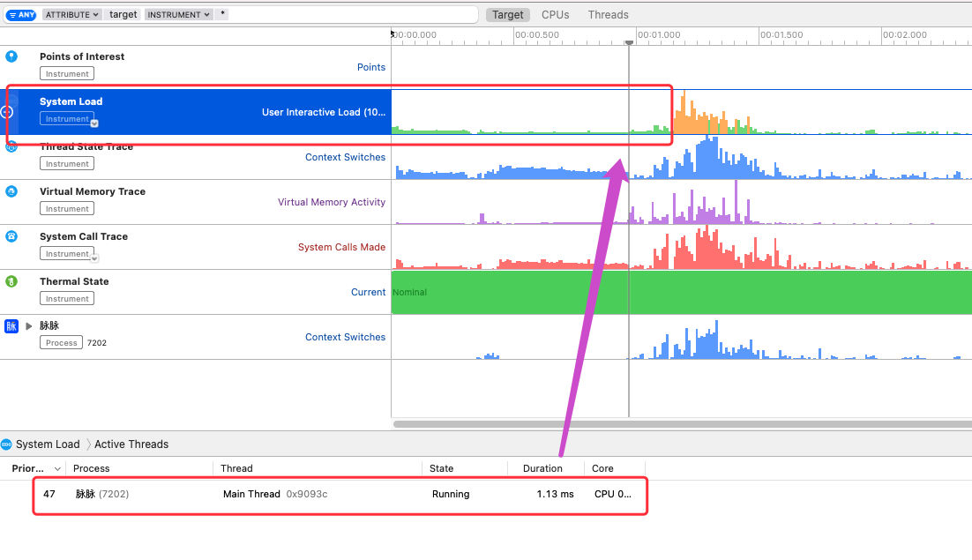Click 脉脉 process Context Switches label
Image resolution: width=972 pixels, height=560 pixels.
pos(345,337)
